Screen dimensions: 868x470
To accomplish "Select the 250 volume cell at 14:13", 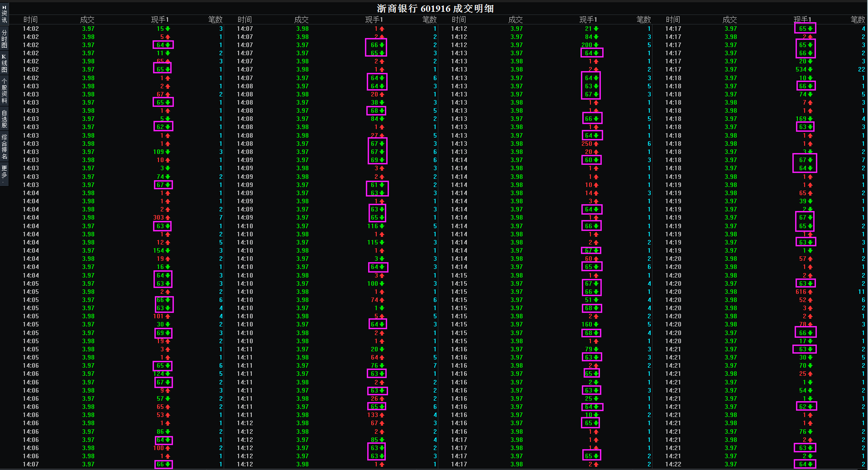I will tap(590, 144).
